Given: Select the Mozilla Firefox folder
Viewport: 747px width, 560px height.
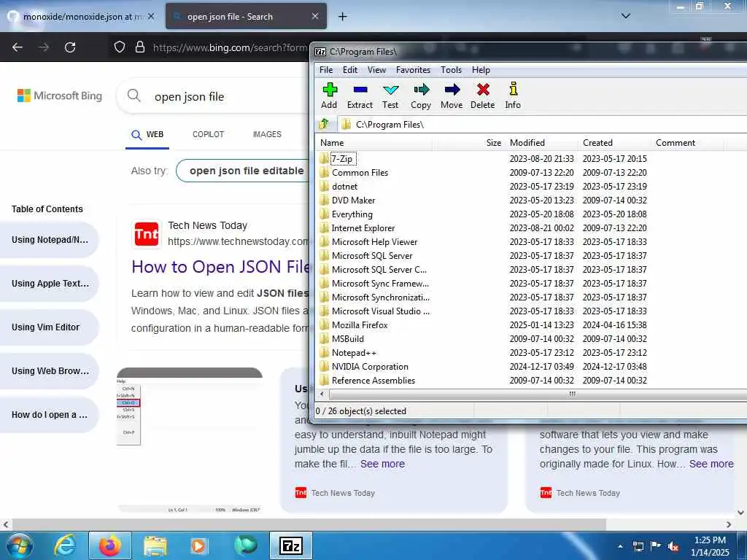Looking at the screenshot, I should [360, 324].
